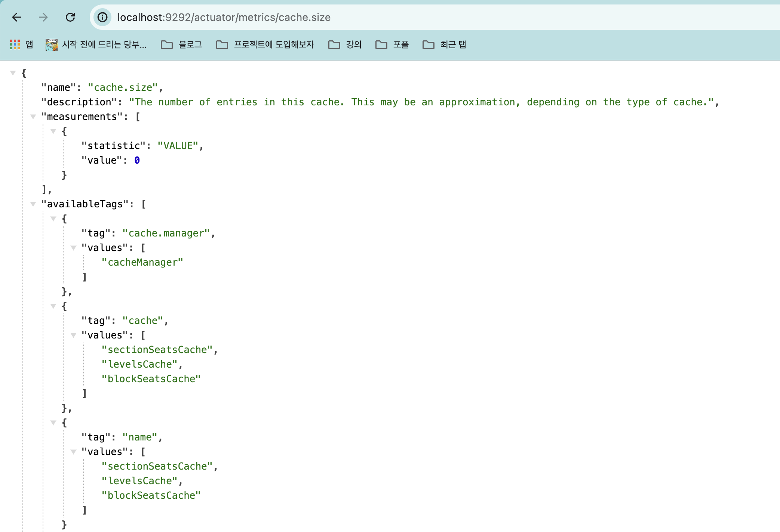Screen dimensions: 780x532
Task: Click the "cacheManager" string
Action: pyautogui.click(x=142, y=262)
